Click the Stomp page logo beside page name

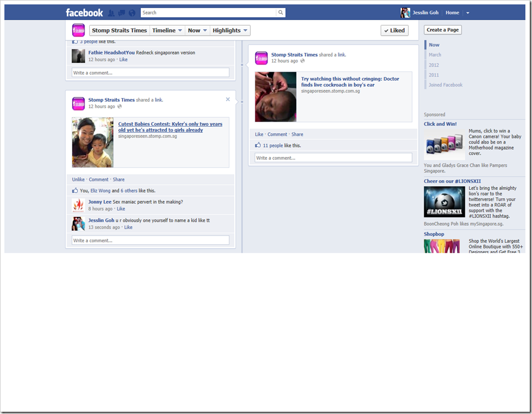point(78,30)
